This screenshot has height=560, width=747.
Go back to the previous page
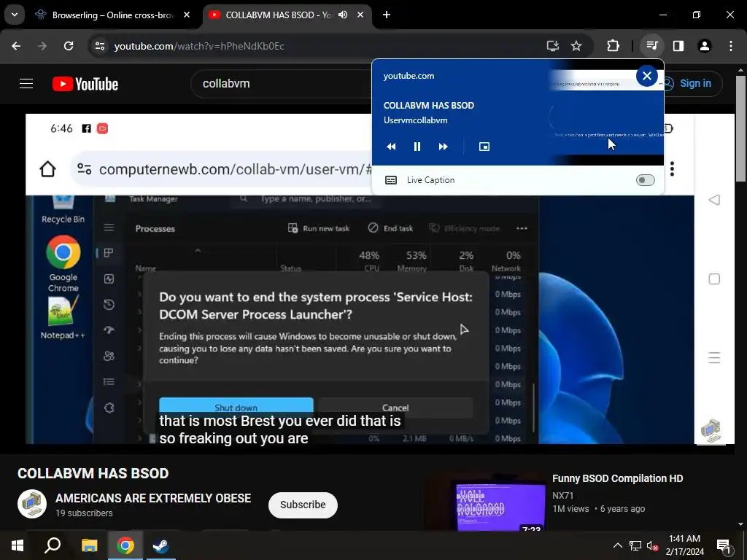click(x=16, y=46)
